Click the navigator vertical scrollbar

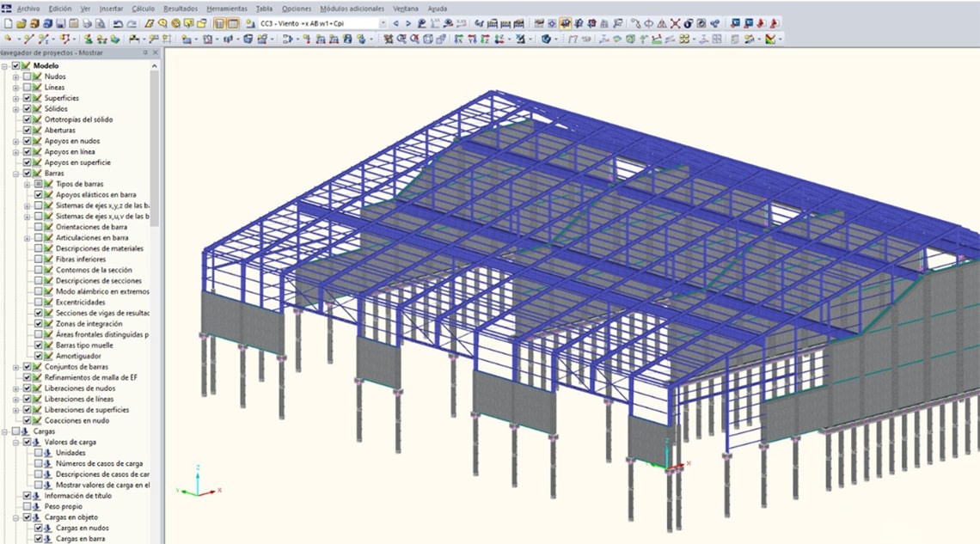[155, 258]
